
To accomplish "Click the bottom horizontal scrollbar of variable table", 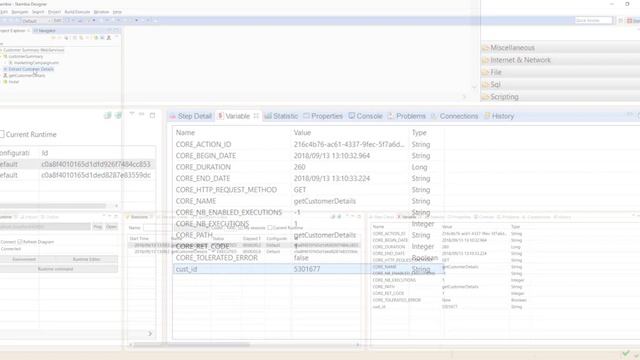I will tap(244, 345).
